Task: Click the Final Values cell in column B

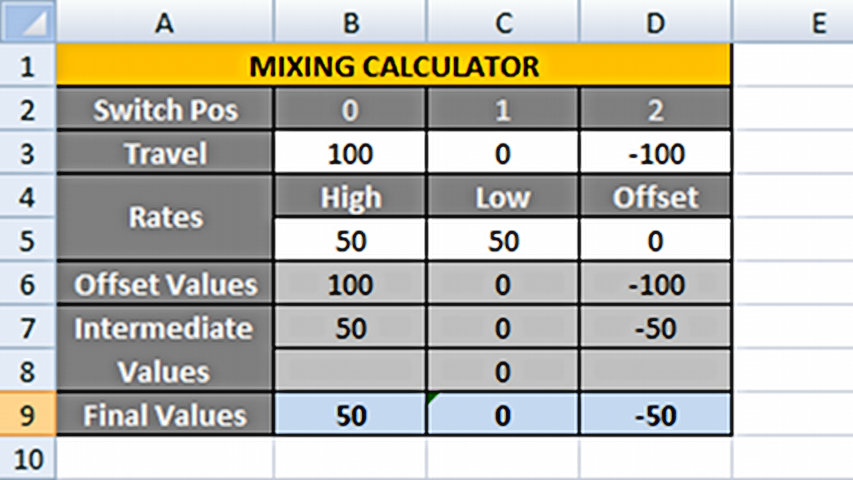Action: 350,415
